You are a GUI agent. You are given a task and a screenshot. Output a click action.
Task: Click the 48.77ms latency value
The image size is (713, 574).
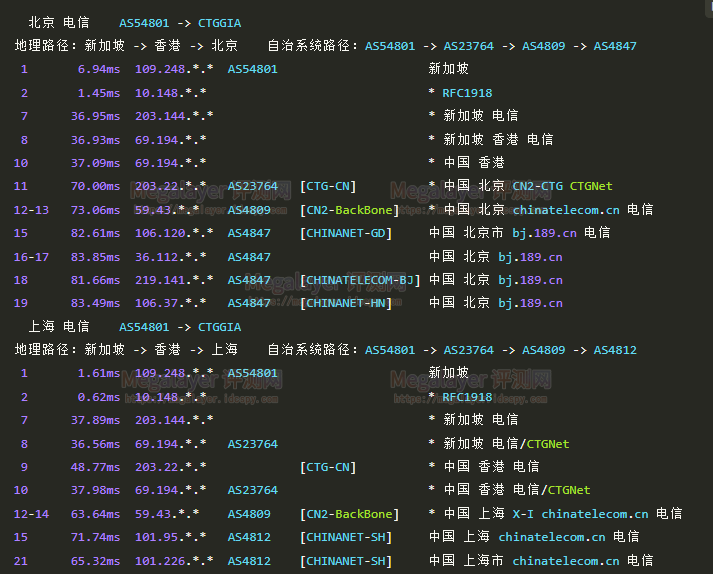[95, 467]
